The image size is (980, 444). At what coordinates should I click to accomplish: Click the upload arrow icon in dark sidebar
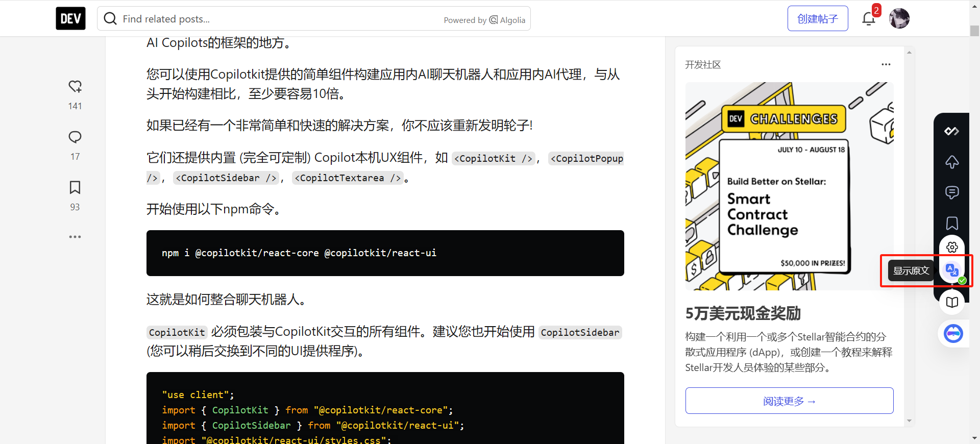tap(952, 162)
